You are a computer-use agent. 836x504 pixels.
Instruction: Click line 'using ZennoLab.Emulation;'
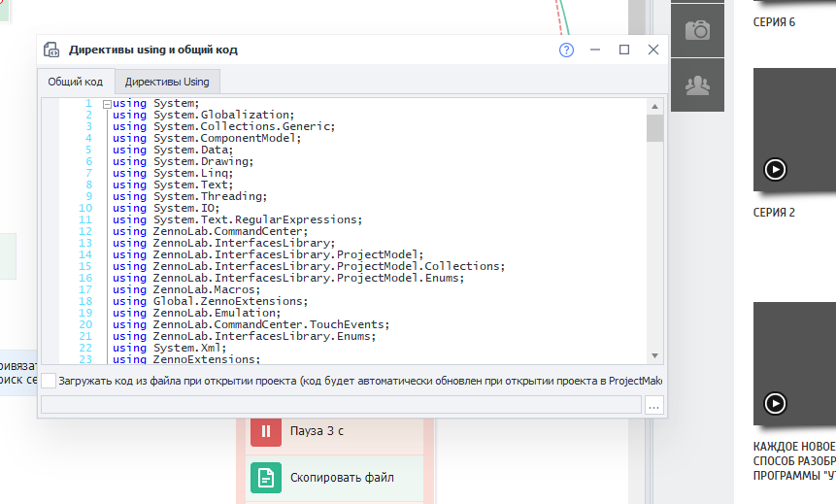click(x=197, y=313)
